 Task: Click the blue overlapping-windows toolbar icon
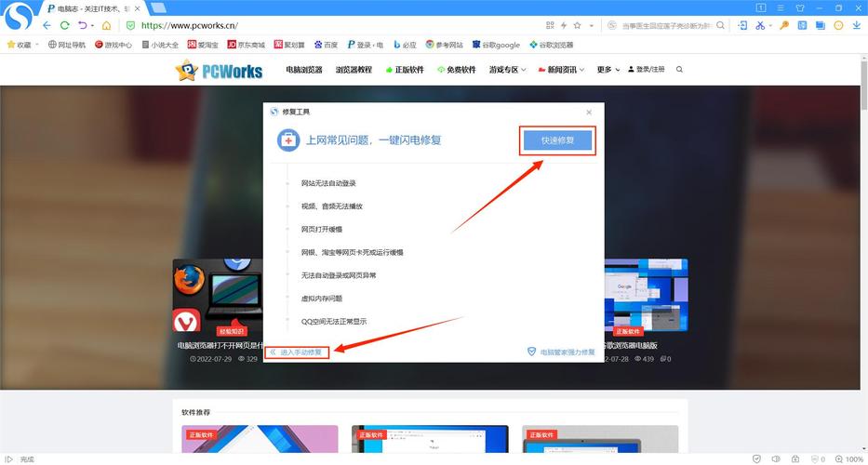pyautogui.click(x=821, y=25)
